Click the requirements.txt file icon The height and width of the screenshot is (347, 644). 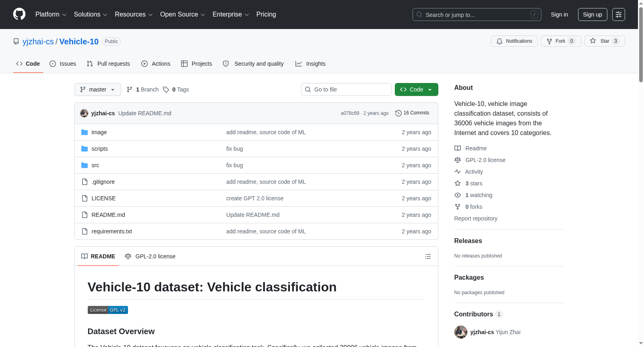(85, 231)
